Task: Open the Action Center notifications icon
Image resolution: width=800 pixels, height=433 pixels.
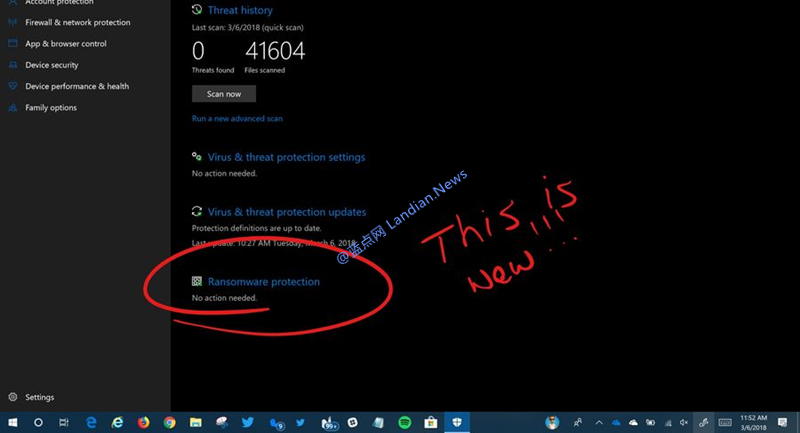Action: 782,422
